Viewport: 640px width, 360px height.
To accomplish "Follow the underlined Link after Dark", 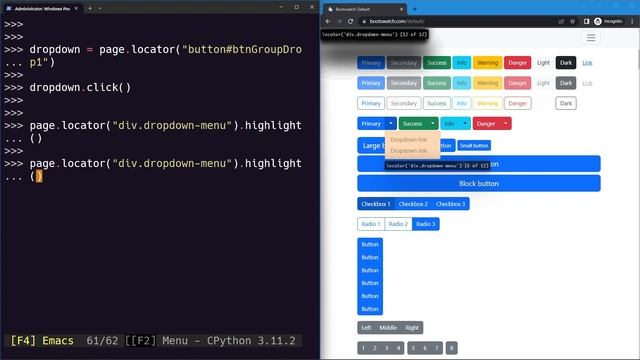I will coord(587,62).
